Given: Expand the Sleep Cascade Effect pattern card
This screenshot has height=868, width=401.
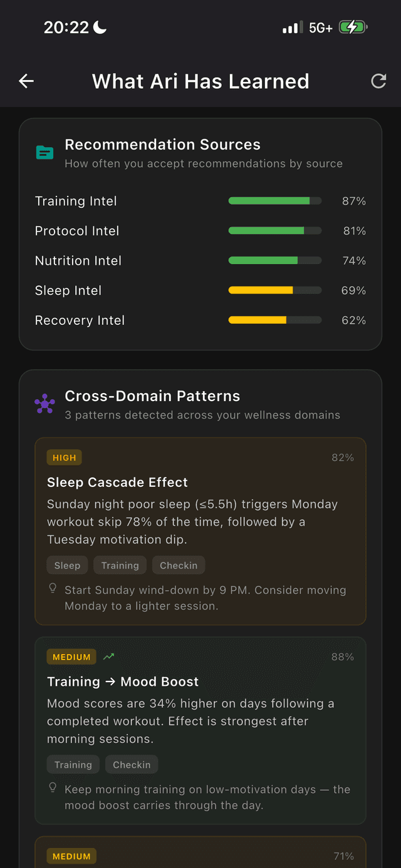Looking at the screenshot, I should [200, 531].
